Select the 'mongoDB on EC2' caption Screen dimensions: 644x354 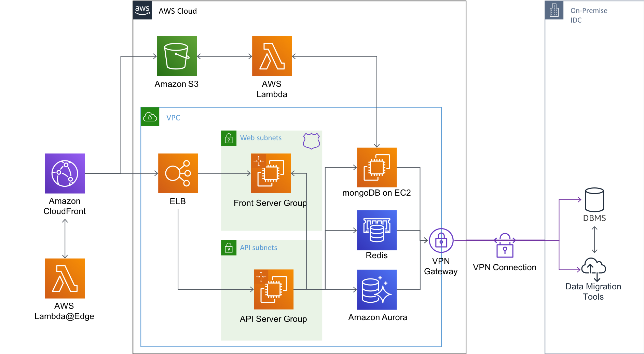[x=376, y=193]
